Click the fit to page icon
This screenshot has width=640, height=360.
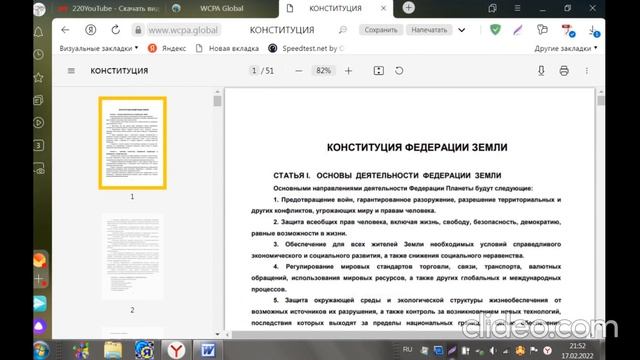(378, 71)
